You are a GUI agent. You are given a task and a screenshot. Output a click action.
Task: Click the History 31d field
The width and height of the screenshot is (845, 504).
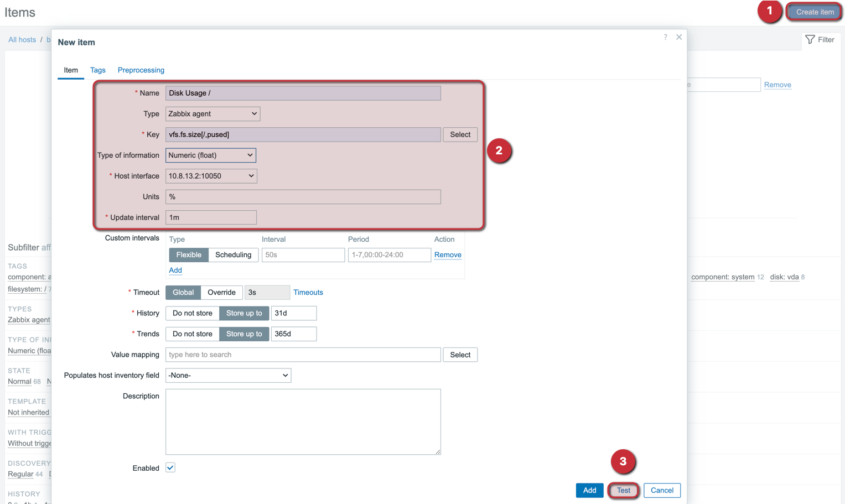point(294,313)
